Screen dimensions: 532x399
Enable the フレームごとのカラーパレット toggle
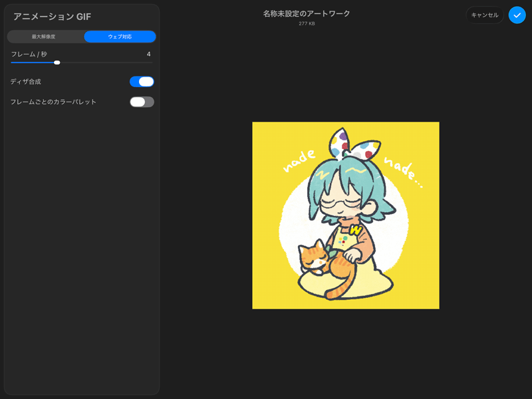142,102
